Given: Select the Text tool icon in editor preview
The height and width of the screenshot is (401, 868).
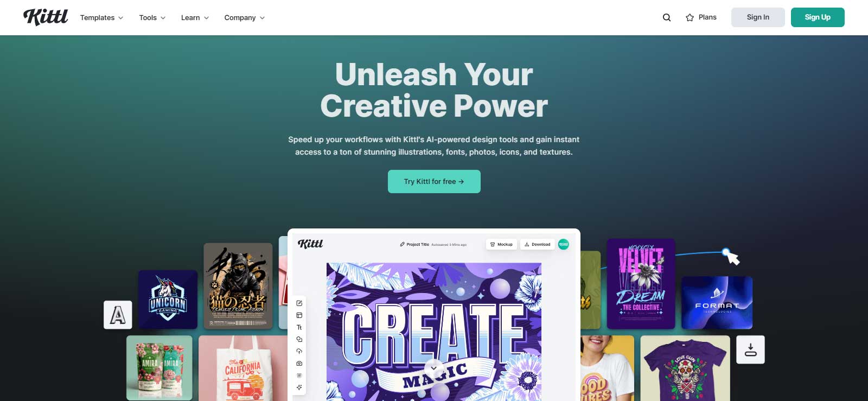Looking at the screenshot, I should [299, 327].
